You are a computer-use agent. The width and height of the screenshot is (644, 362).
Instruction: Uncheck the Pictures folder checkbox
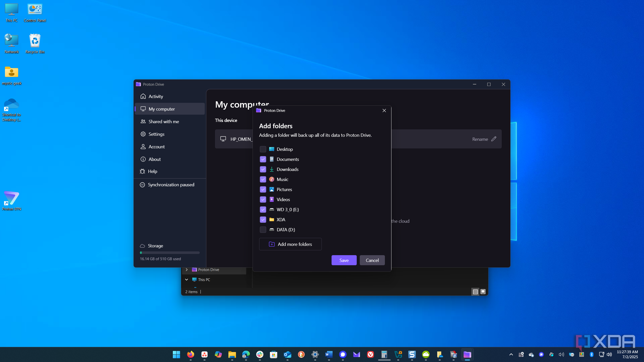[263, 189]
